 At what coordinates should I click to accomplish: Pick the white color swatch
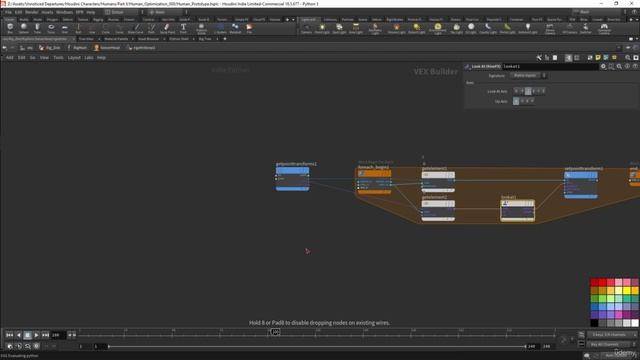[x=635, y=323]
